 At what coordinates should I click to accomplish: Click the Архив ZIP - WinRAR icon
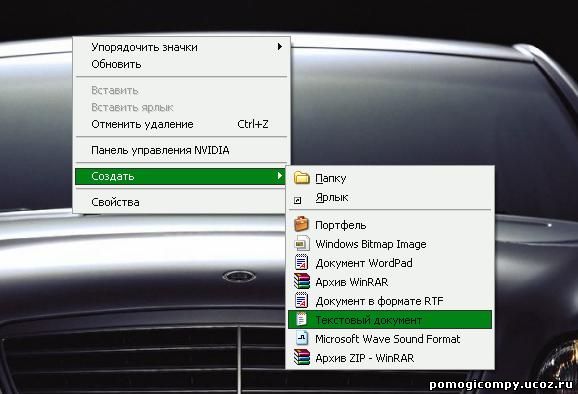(x=302, y=357)
